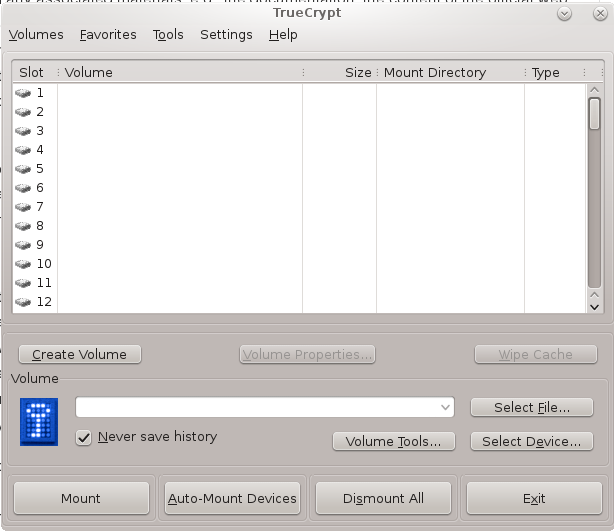
Task: Roll up the window with title bar arrow button
Action: point(564,14)
